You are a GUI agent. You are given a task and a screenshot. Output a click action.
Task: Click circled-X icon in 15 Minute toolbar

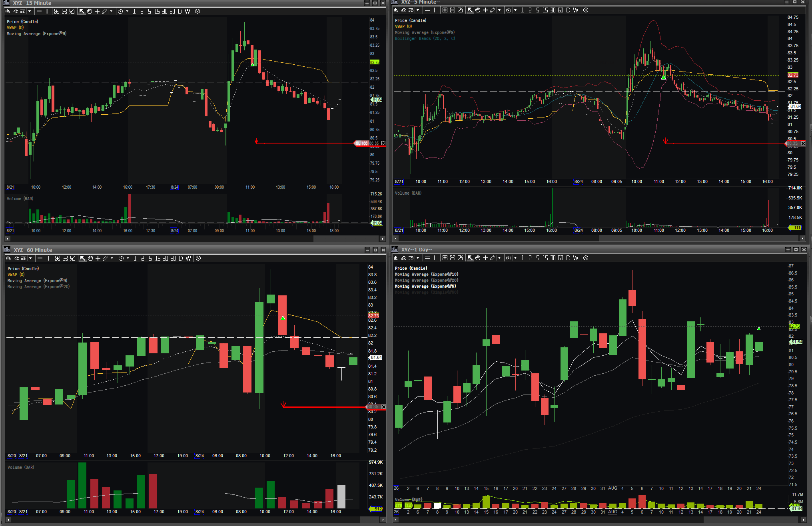[198, 11]
